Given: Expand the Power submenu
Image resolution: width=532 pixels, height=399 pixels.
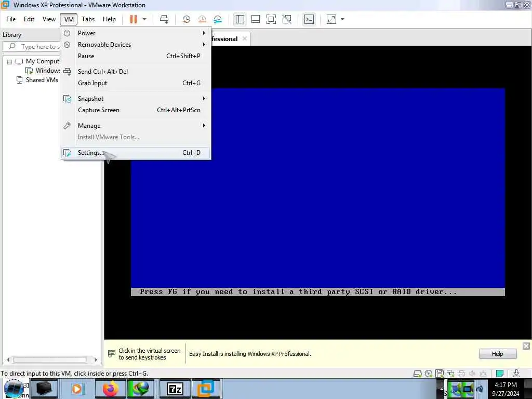Looking at the screenshot, I should [136, 33].
